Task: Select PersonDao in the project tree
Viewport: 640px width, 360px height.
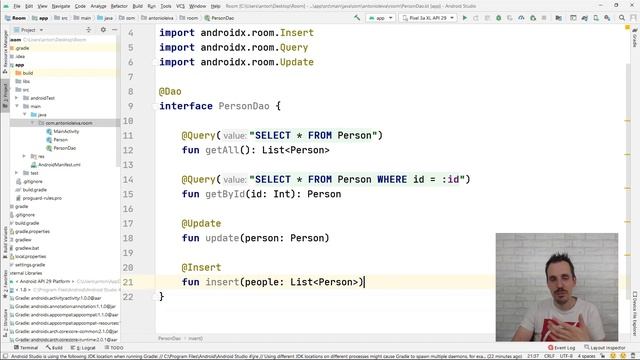Action: [x=64, y=148]
